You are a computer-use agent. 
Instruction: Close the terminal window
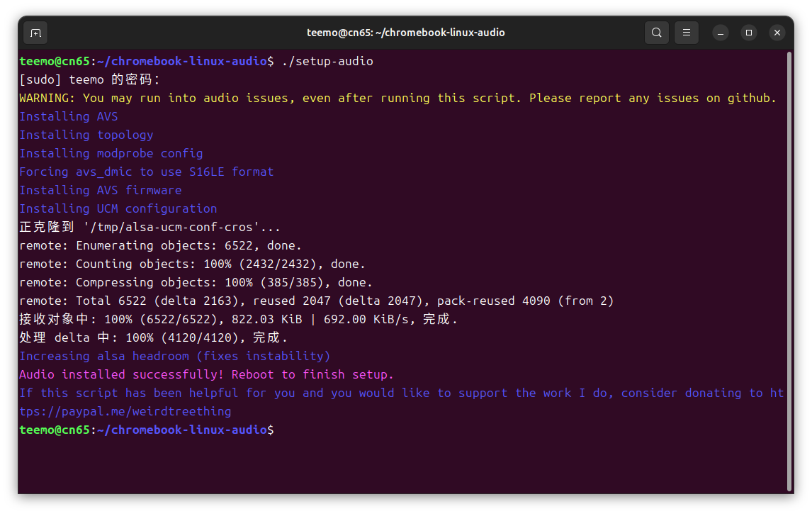(x=777, y=33)
